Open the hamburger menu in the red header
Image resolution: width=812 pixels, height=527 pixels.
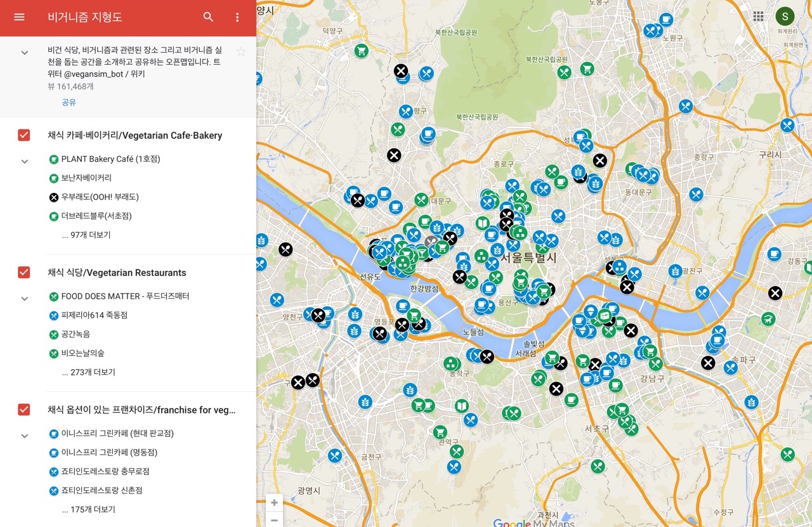19,17
